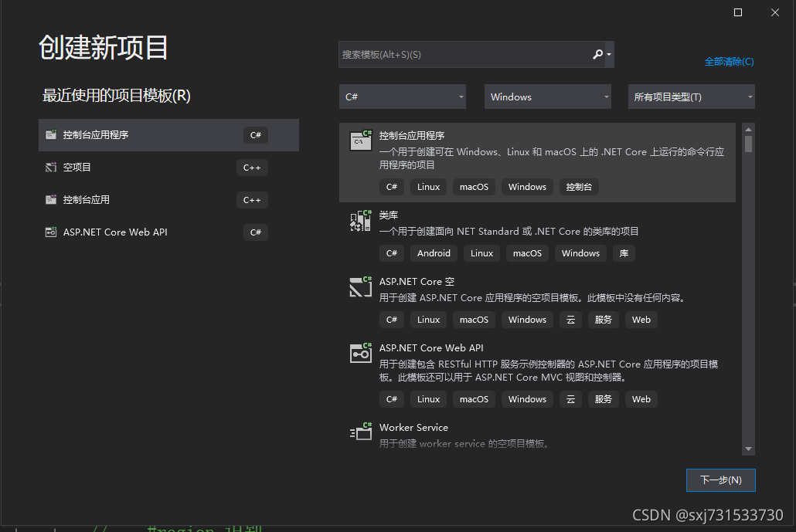Viewport: 796px width, 532px height.
Task: Select ASP.NET Core Web API in recent templates
Action: click(x=168, y=232)
